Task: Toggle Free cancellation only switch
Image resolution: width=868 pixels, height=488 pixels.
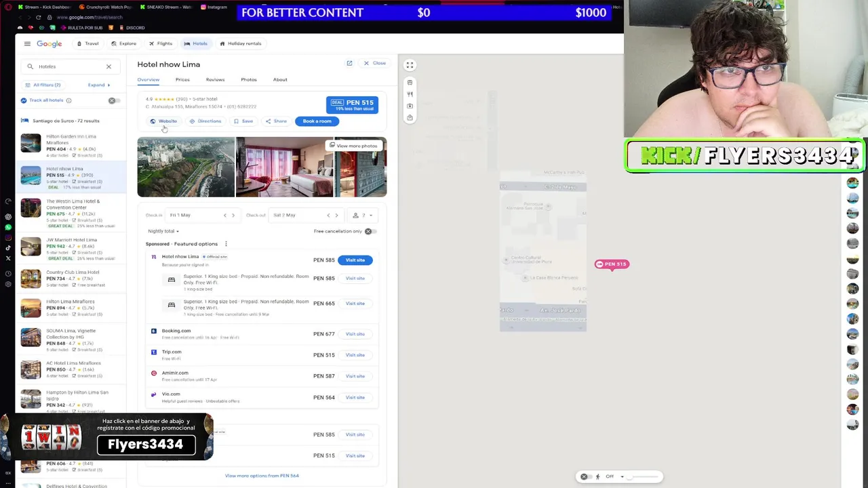Action: [x=370, y=231]
